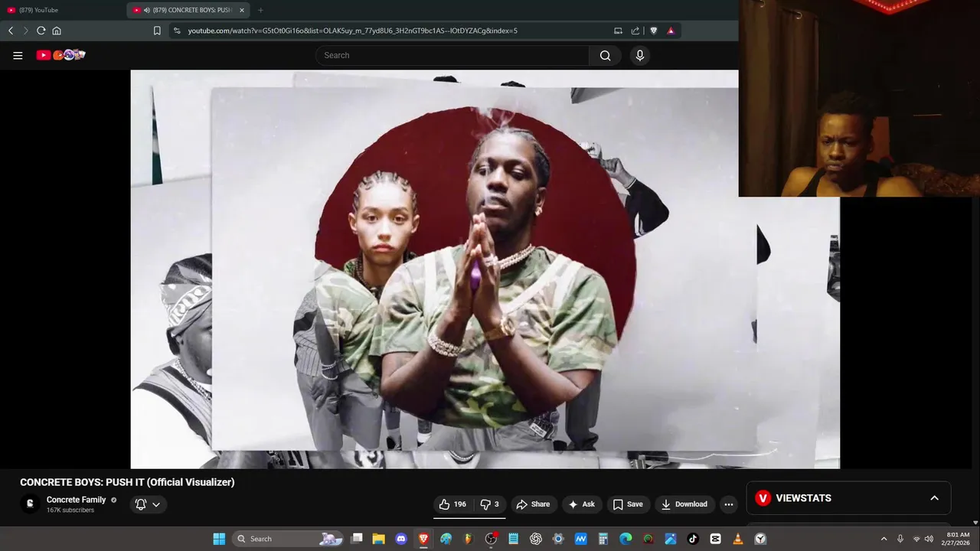Open more actions three-dot menu
The width and height of the screenshot is (980, 551).
729,504
